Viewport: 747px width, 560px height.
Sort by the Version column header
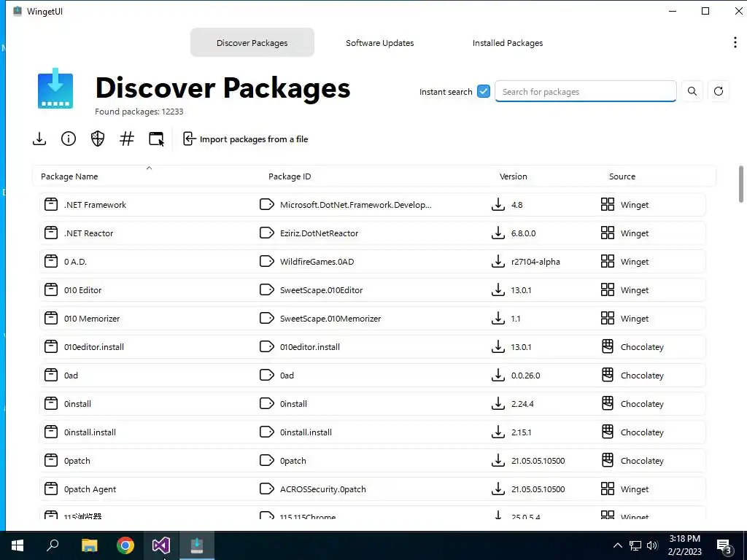point(513,176)
